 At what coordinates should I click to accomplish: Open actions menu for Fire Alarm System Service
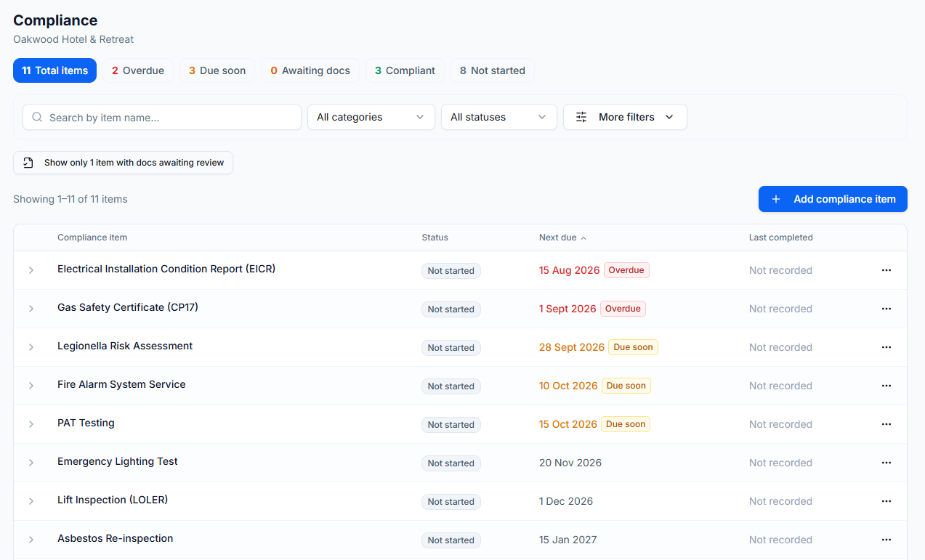pyautogui.click(x=886, y=386)
